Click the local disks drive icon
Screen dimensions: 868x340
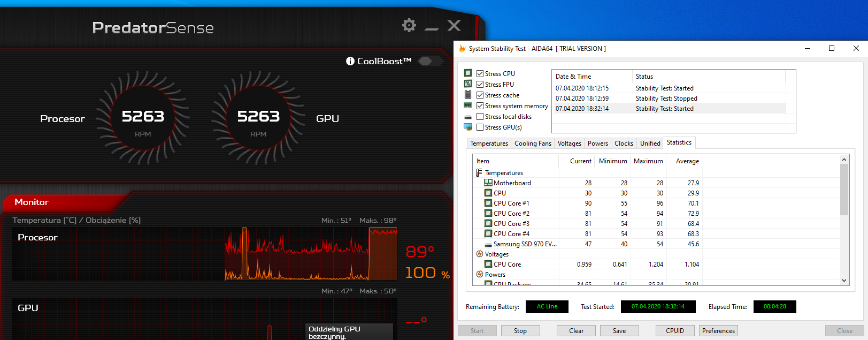coord(468,117)
